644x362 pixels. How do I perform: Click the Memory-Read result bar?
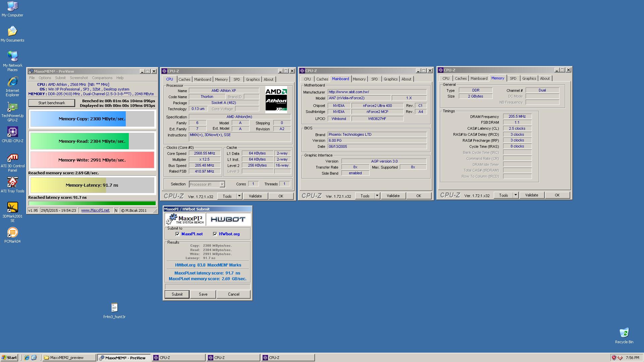[92, 141]
